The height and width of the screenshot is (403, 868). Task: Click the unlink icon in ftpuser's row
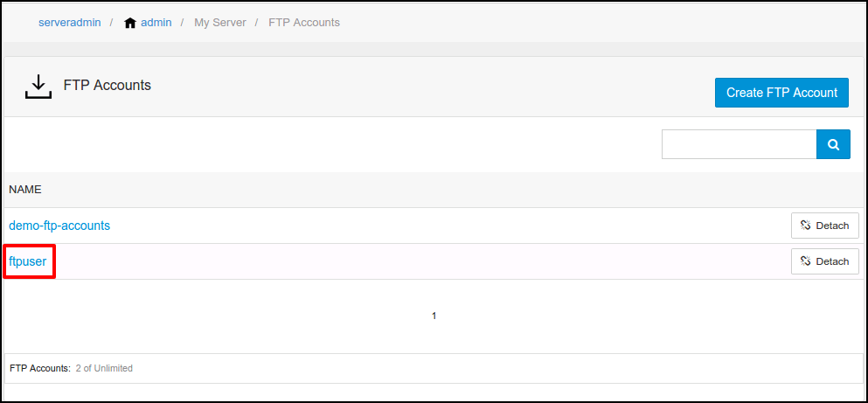pos(806,261)
